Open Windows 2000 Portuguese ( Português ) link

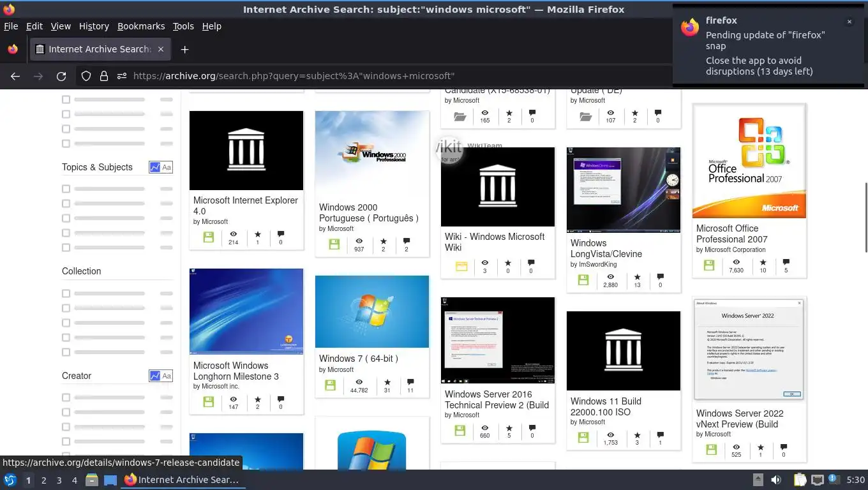point(369,212)
